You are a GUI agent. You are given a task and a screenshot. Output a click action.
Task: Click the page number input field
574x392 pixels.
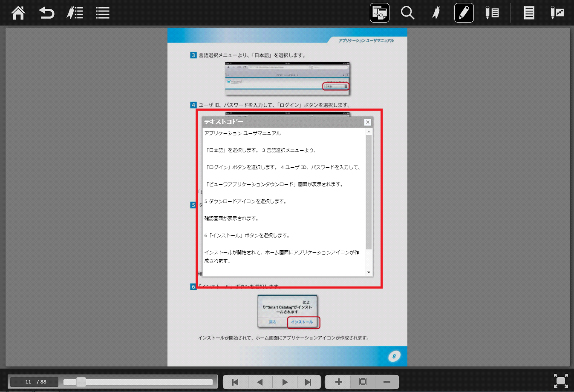pyautogui.click(x=28, y=382)
